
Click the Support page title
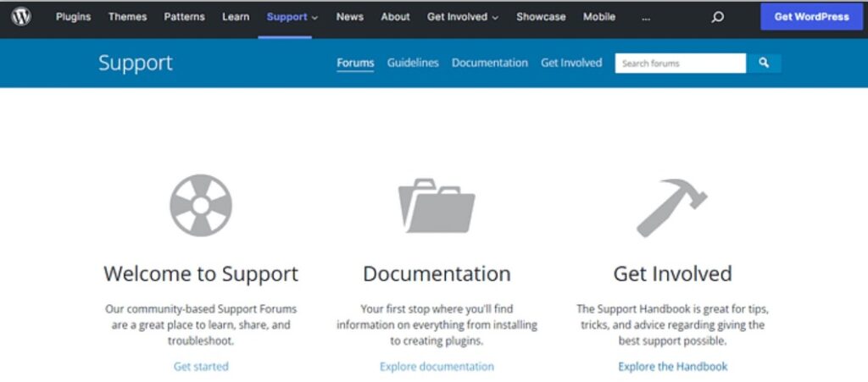(x=136, y=63)
